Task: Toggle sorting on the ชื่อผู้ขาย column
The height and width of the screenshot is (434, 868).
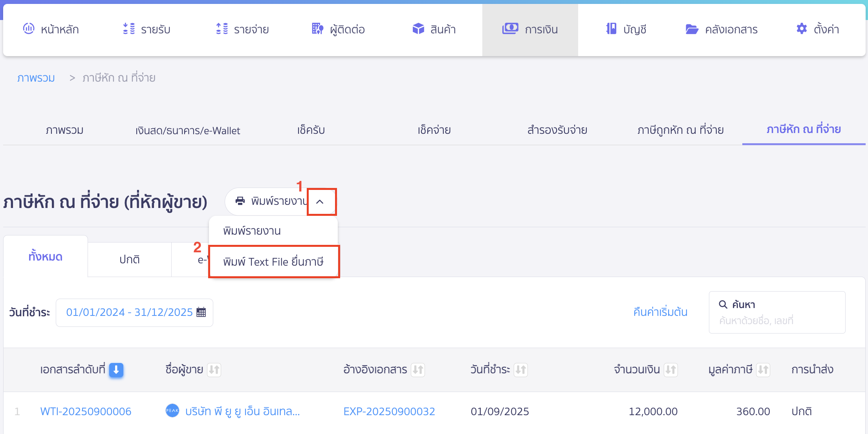Action: tap(214, 370)
